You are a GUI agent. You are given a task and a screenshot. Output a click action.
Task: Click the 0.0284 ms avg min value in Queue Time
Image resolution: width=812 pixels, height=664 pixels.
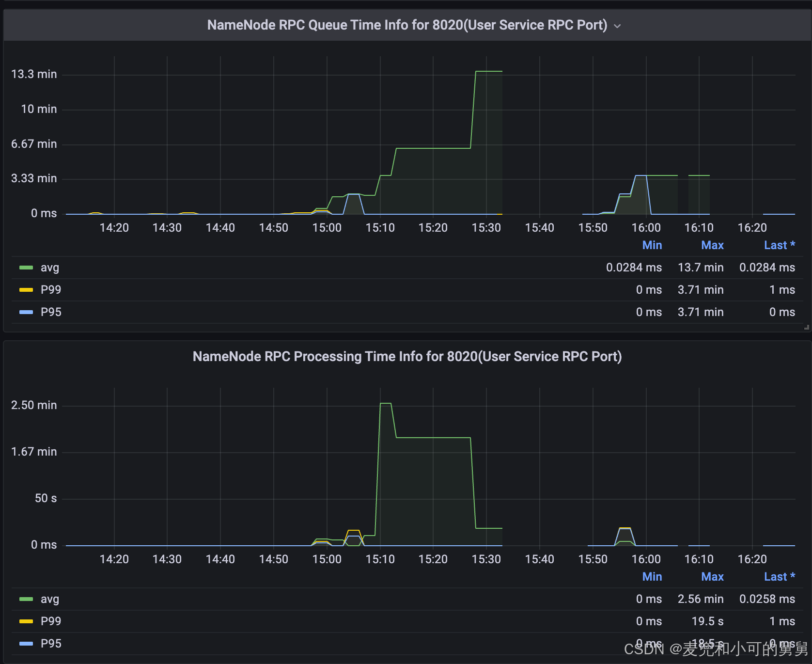tap(634, 268)
